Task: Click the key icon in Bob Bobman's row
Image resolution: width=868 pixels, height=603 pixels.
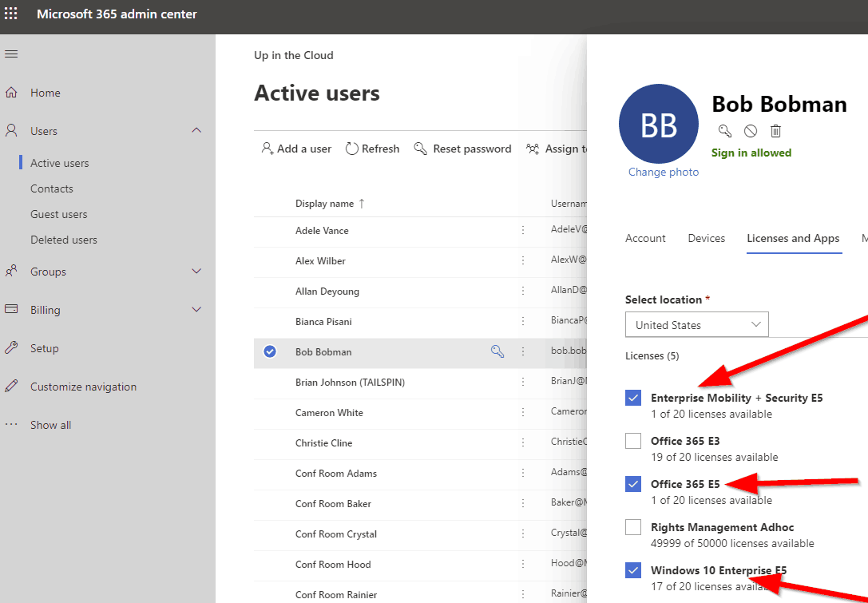Action: click(497, 351)
